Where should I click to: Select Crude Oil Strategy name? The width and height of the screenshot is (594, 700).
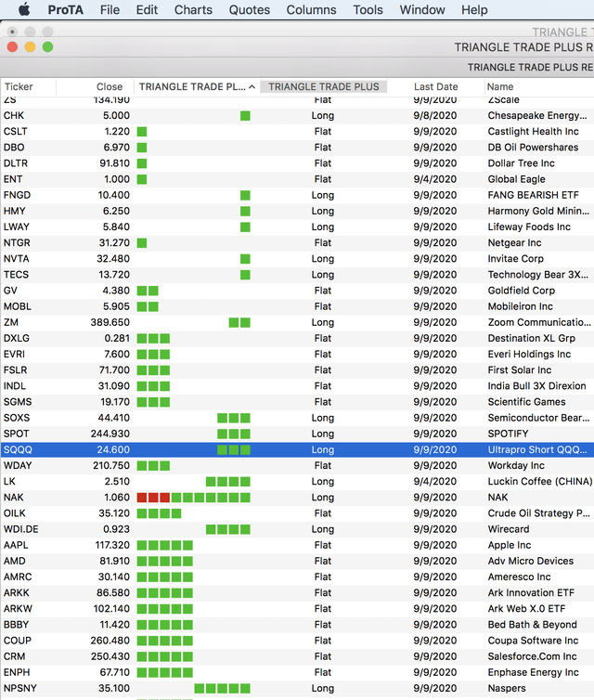(x=538, y=513)
